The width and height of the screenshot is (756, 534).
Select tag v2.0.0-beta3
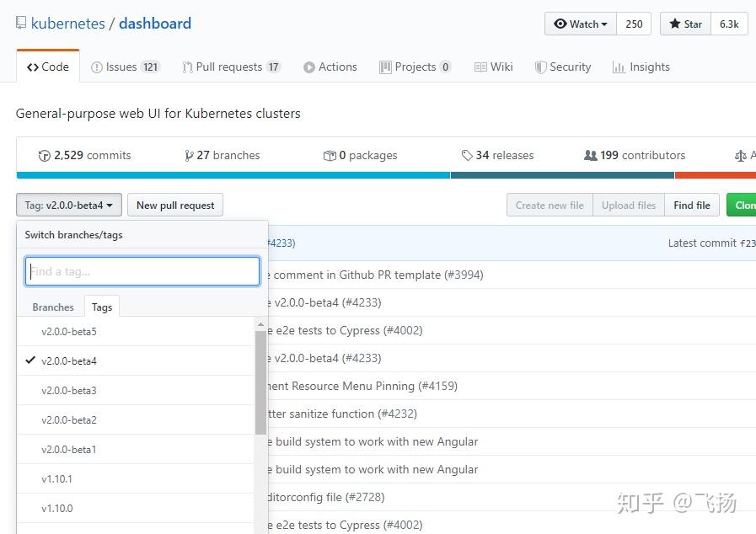tap(69, 391)
